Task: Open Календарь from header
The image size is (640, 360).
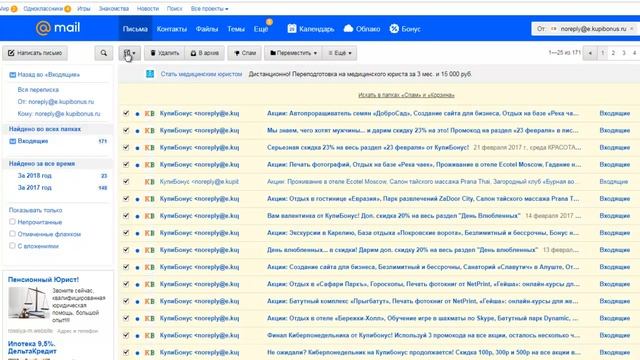Action: [311, 29]
